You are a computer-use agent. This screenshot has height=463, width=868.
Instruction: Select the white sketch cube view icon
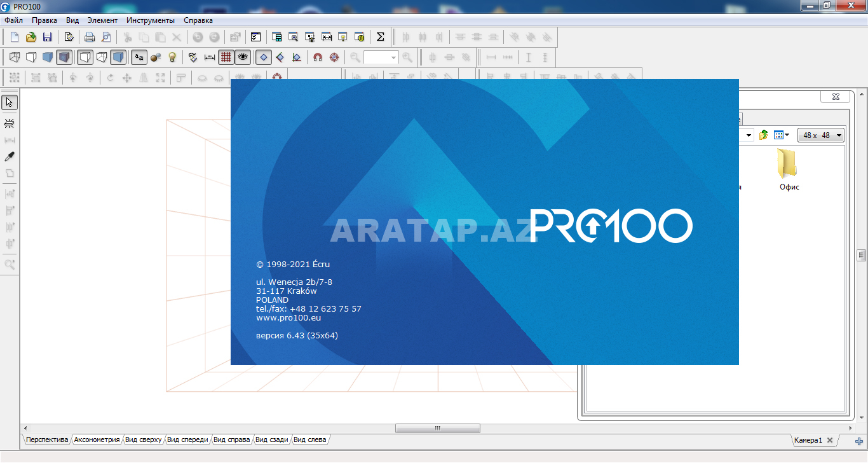[x=31, y=57]
